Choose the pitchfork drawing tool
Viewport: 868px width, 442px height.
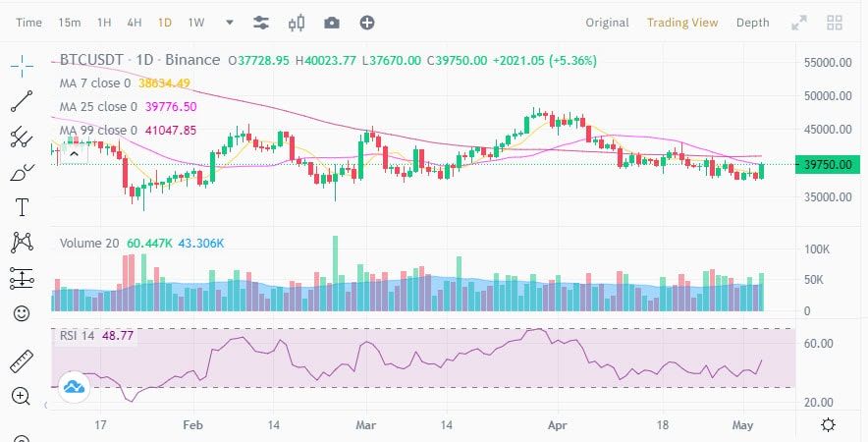tap(22, 137)
